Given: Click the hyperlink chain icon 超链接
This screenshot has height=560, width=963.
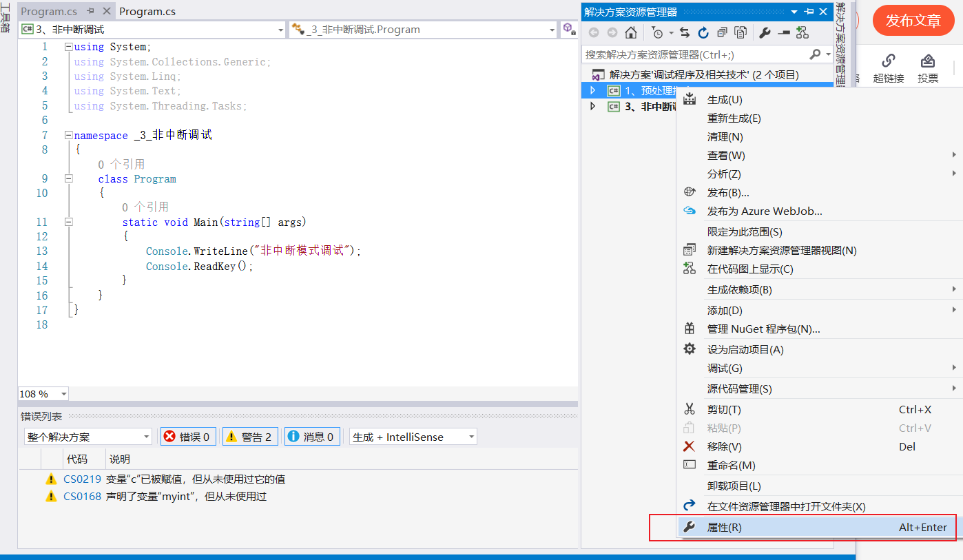Looking at the screenshot, I should click(889, 61).
